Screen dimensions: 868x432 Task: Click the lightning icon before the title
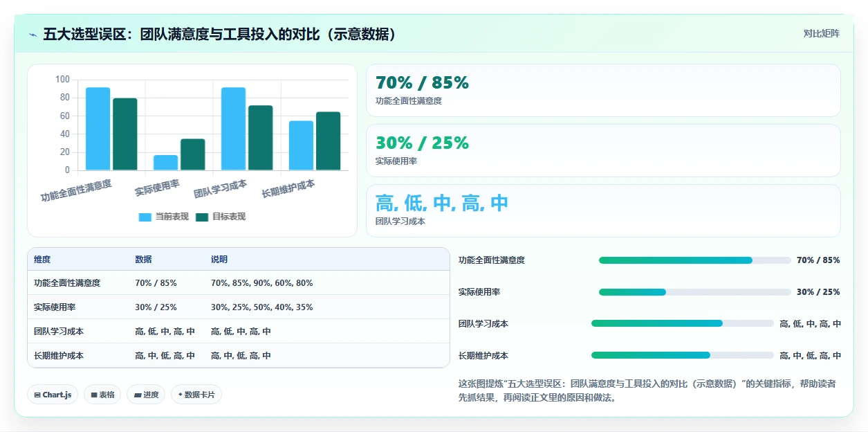point(33,35)
